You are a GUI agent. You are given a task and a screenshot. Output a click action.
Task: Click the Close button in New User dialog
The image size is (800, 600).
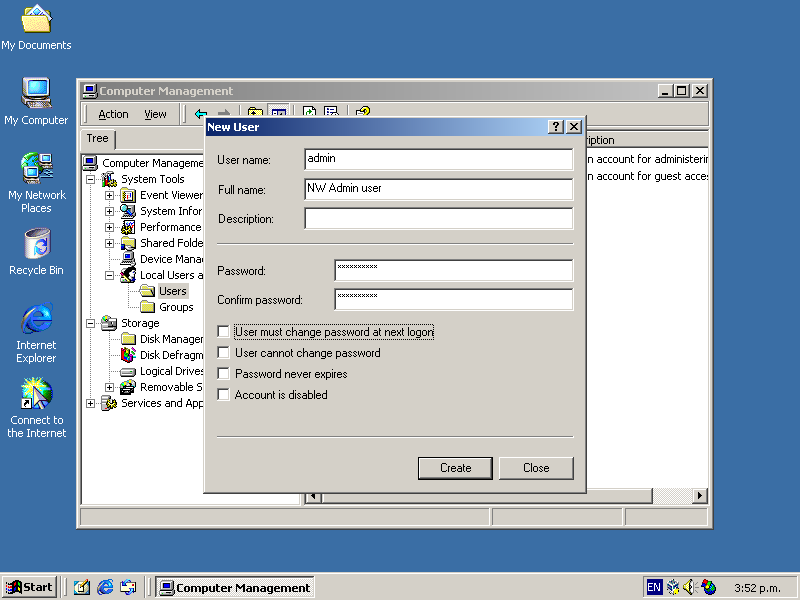[x=536, y=468]
